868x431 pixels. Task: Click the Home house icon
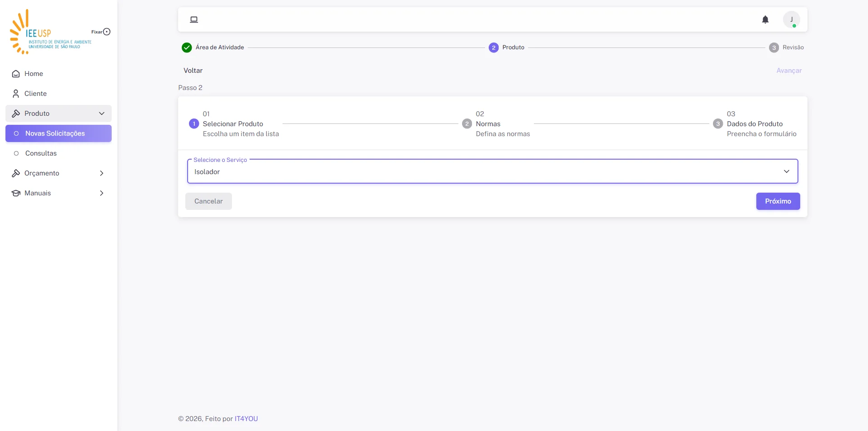coord(16,74)
